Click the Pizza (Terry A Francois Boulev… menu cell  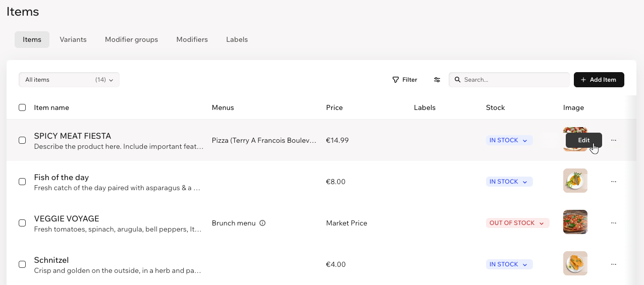click(x=264, y=140)
